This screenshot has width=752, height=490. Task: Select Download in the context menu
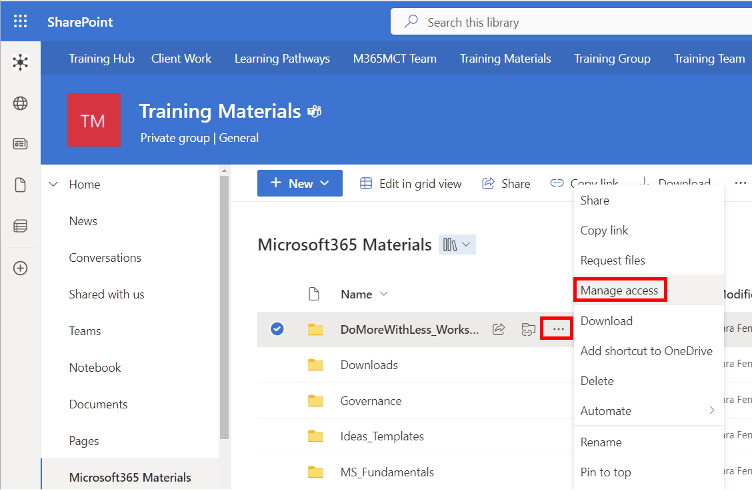pyautogui.click(x=648, y=320)
